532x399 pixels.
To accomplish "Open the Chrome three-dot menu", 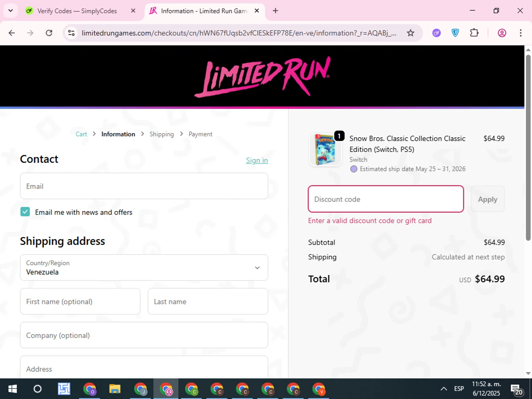I will pos(521,33).
